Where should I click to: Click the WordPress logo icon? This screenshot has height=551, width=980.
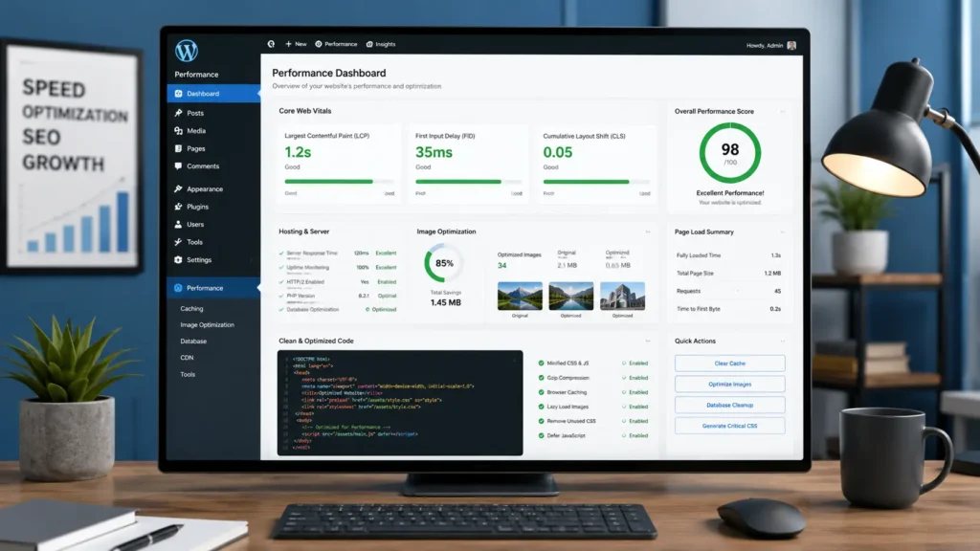187,51
